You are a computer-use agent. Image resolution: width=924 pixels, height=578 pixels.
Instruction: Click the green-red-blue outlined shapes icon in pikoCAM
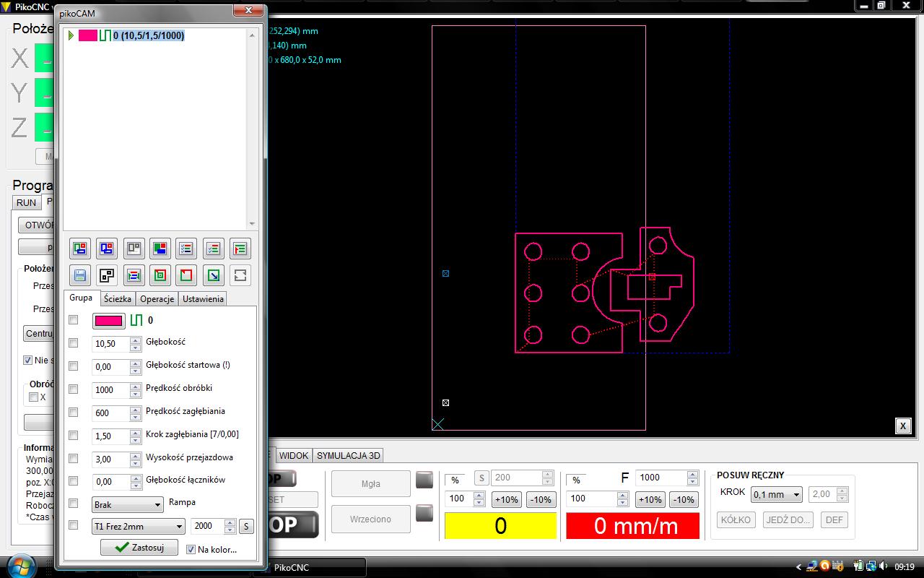[x=80, y=249]
